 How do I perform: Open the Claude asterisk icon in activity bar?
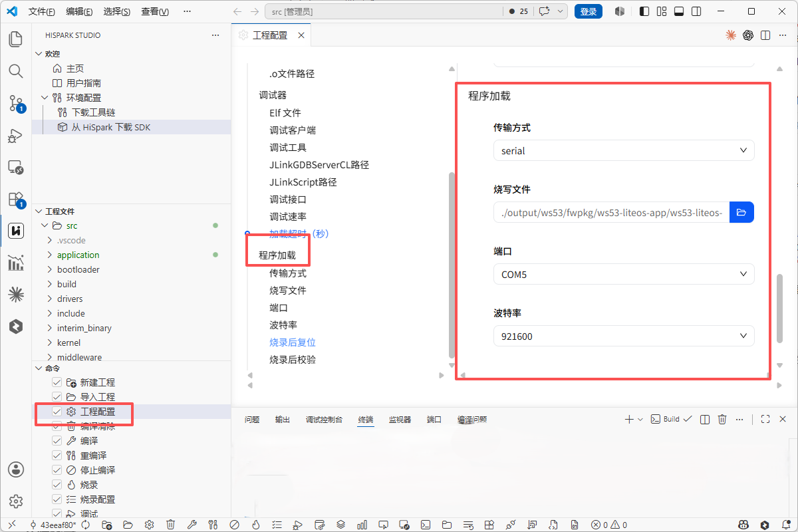(15, 294)
